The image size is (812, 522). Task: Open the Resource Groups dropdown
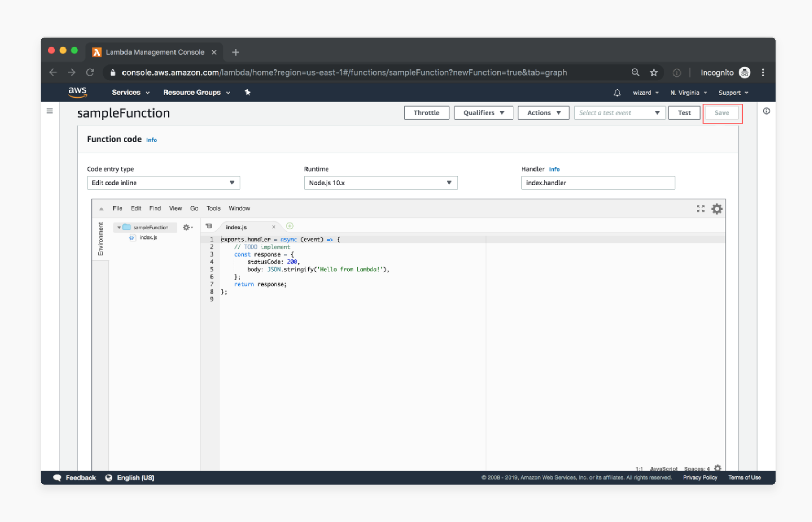coord(197,92)
